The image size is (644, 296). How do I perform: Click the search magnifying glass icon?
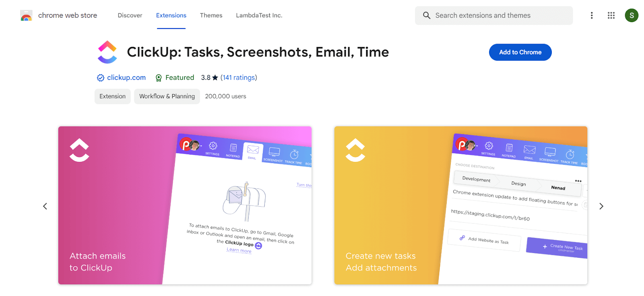coord(427,15)
